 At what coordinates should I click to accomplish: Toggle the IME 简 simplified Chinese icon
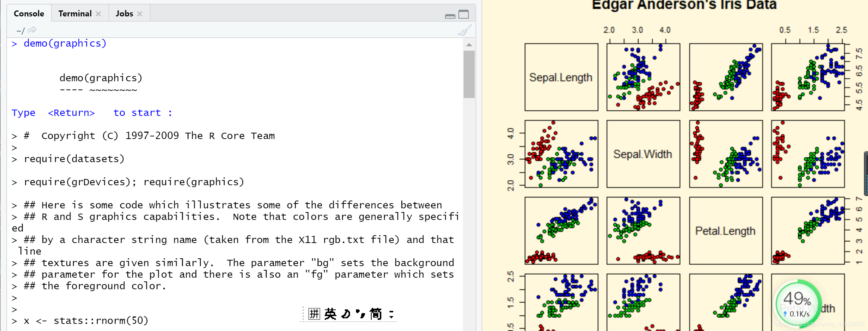[x=376, y=314]
